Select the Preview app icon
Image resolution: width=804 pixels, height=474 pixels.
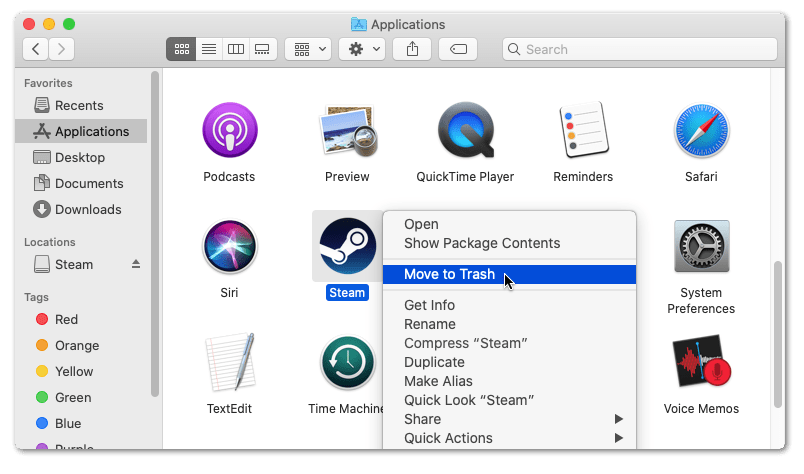[x=348, y=131]
